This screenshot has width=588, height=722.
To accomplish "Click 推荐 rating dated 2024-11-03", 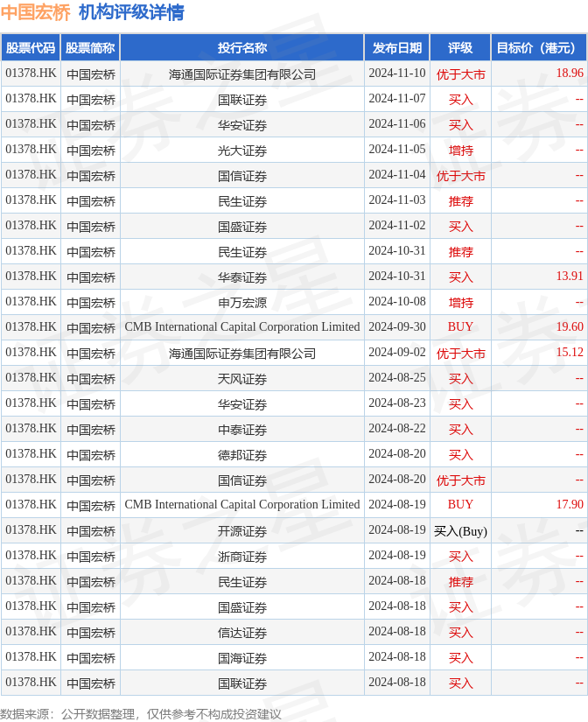I will coord(460,201).
